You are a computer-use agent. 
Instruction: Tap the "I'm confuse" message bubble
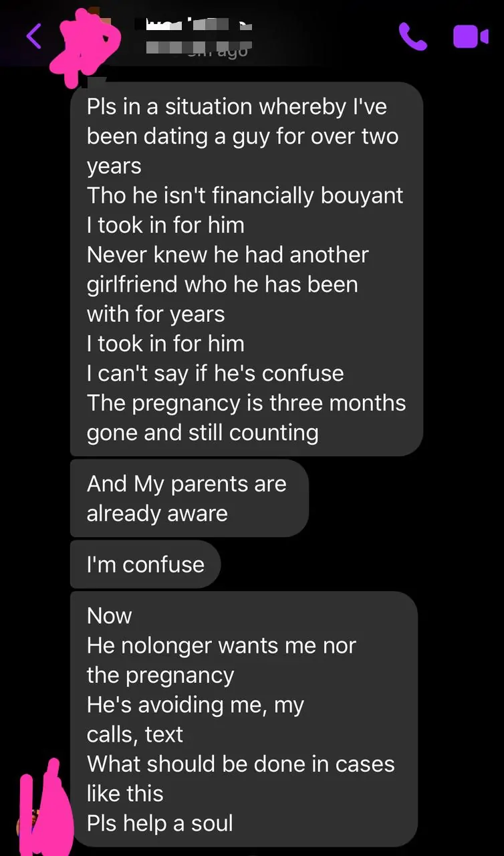(x=145, y=564)
